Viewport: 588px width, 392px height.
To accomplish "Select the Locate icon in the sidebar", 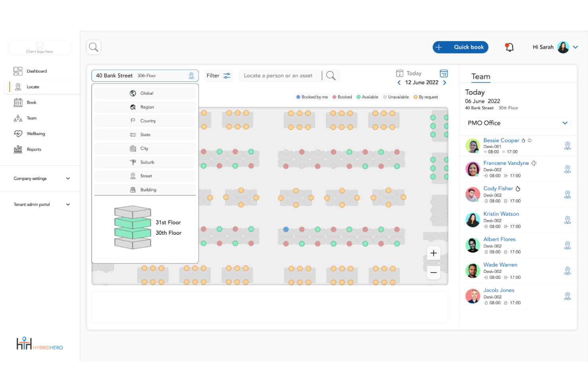I will (x=33, y=87).
